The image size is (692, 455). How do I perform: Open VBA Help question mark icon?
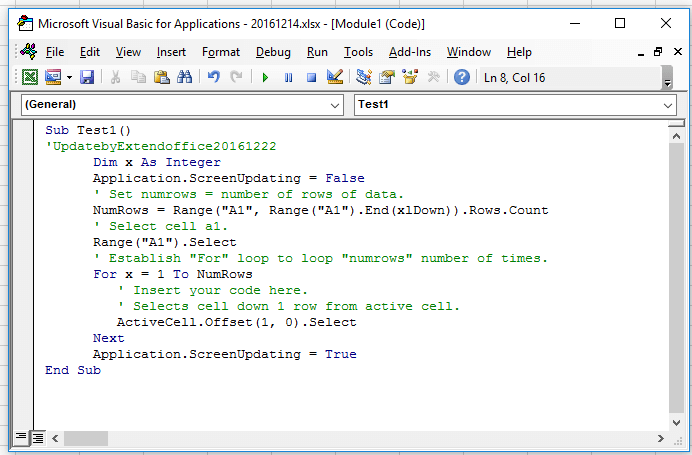tap(462, 77)
